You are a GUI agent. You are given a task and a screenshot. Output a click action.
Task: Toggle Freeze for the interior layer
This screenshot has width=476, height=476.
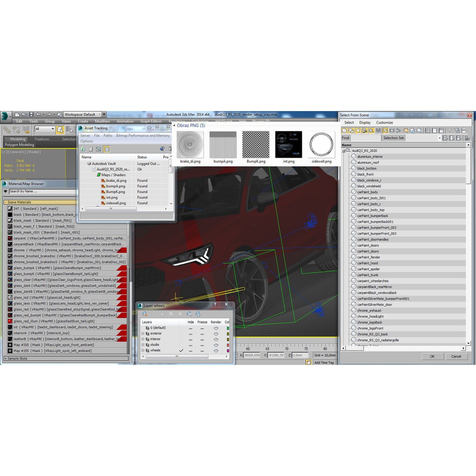(202, 340)
